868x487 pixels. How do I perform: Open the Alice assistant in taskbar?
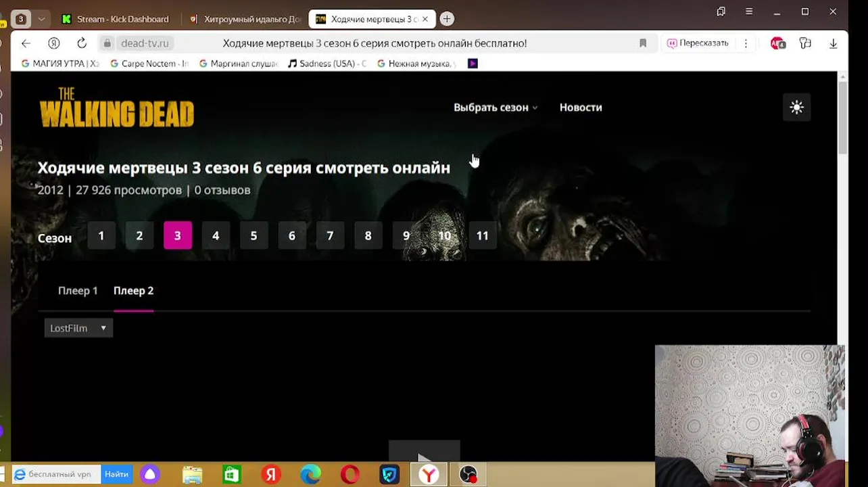150,475
